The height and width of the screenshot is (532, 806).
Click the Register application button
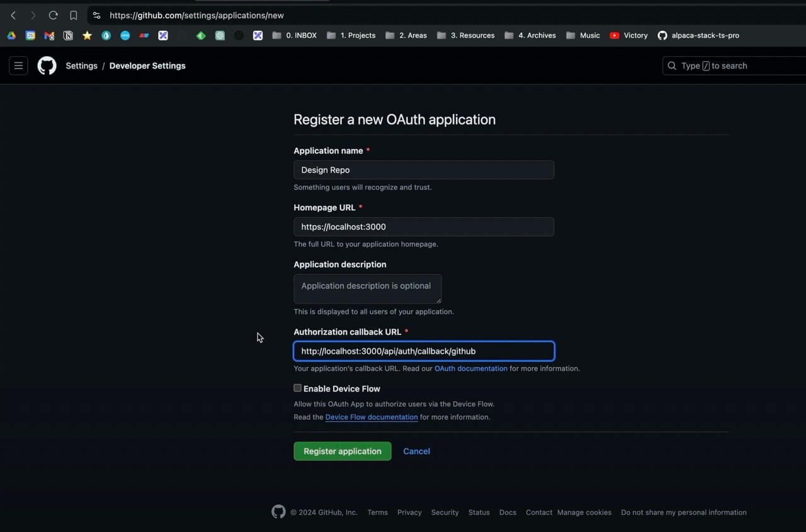[x=342, y=451]
